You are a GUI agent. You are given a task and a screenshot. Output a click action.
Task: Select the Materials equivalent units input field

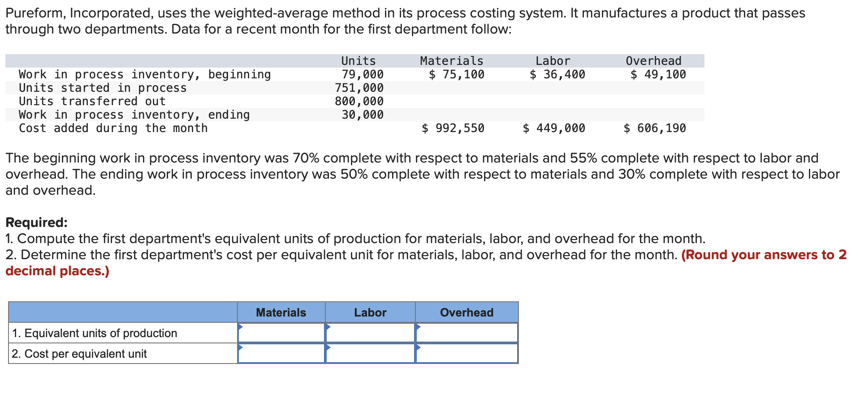pos(281,332)
